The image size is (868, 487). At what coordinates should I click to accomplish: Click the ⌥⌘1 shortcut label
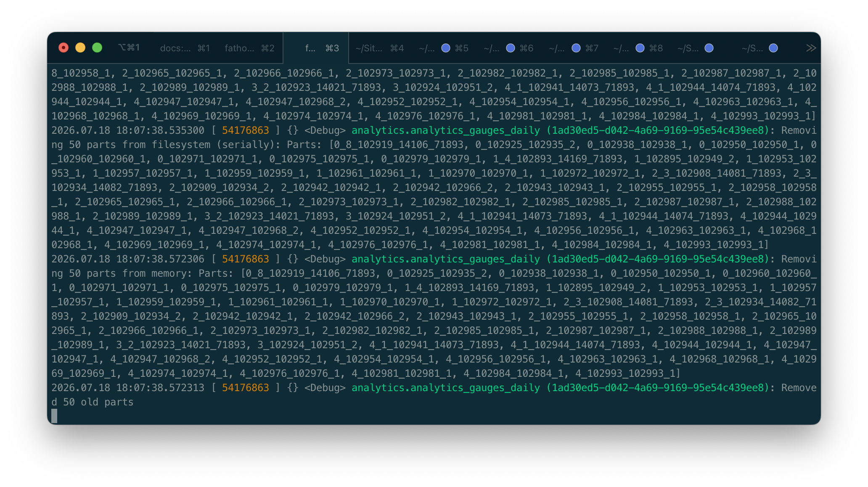(x=129, y=48)
